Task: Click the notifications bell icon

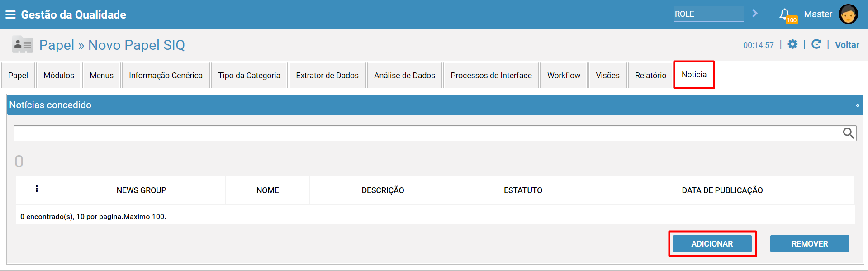Action: pyautogui.click(x=785, y=14)
